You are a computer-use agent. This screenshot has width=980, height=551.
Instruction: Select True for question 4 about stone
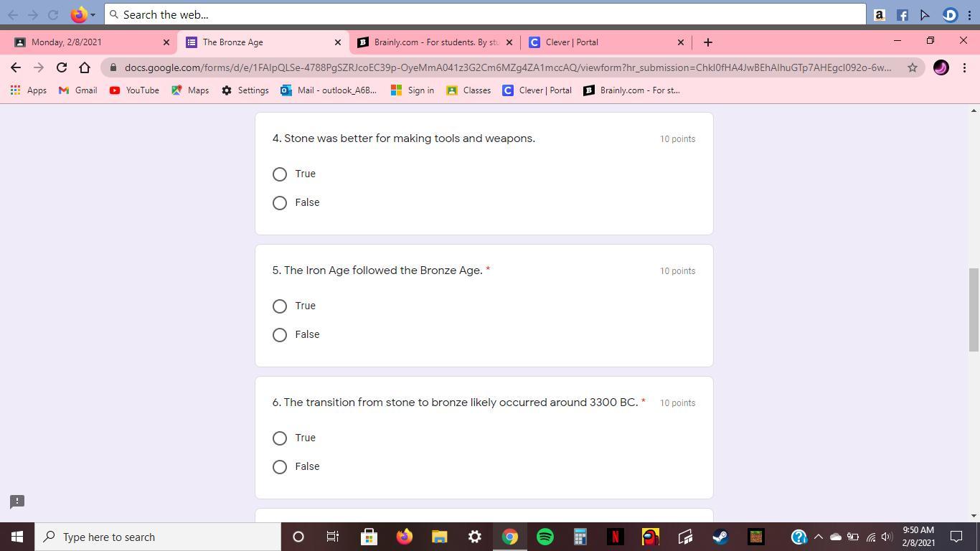280,174
